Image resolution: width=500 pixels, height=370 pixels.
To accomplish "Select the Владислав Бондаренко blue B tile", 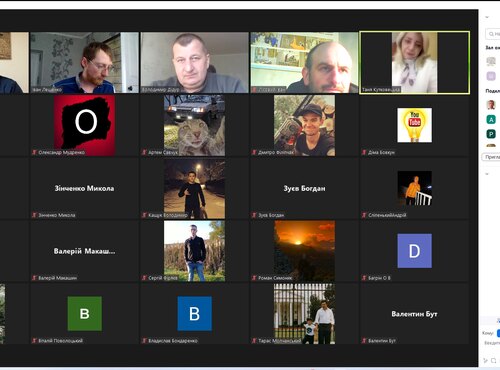I will coord(194,314).
